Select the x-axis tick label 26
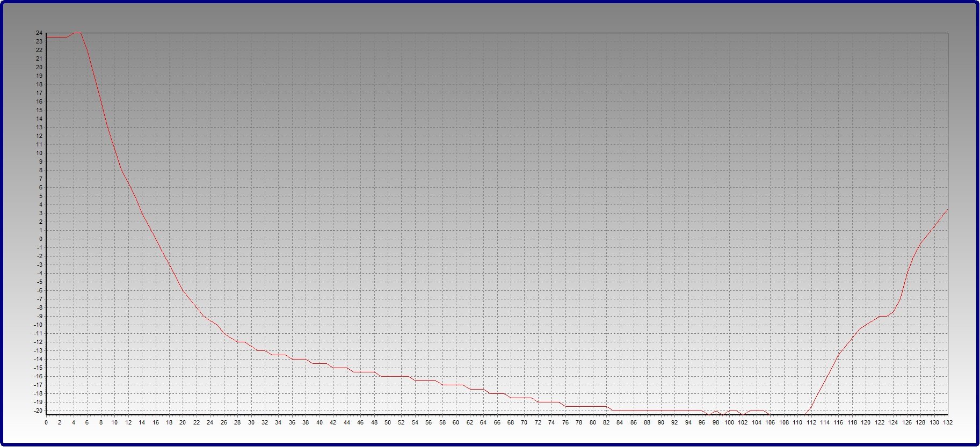980x447 pixels. [224, 423]
